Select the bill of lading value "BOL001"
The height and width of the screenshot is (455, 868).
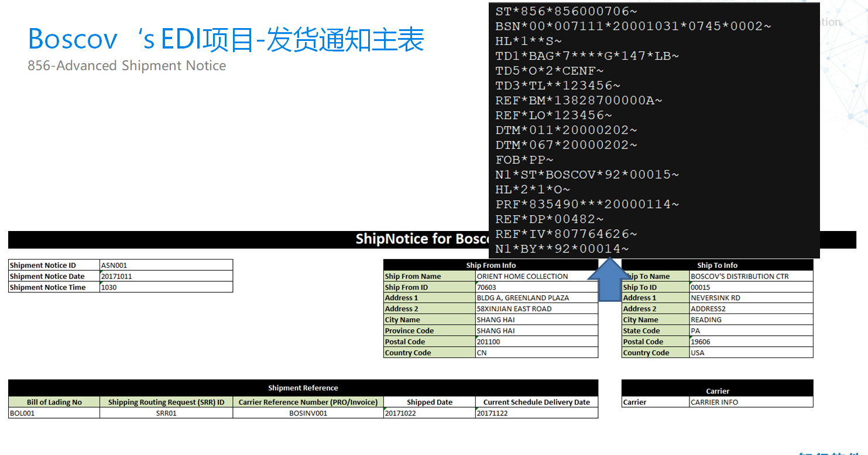(54, 413)
